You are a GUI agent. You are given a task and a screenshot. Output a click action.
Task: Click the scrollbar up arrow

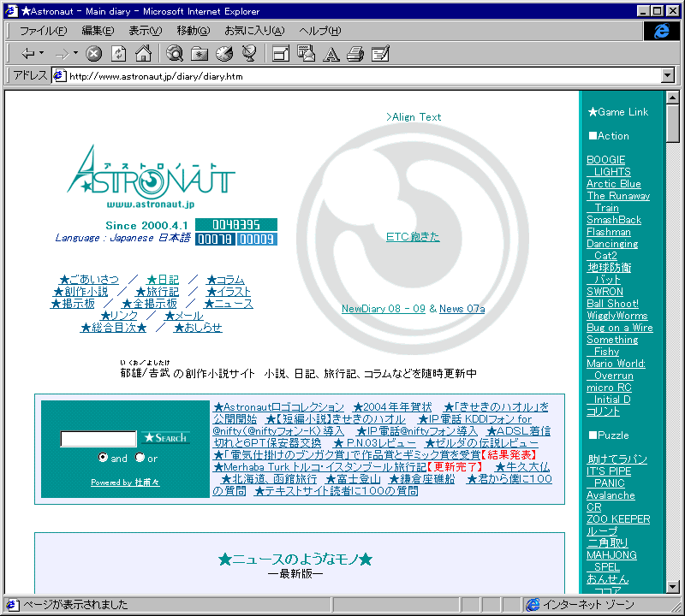tap(673, 98)
